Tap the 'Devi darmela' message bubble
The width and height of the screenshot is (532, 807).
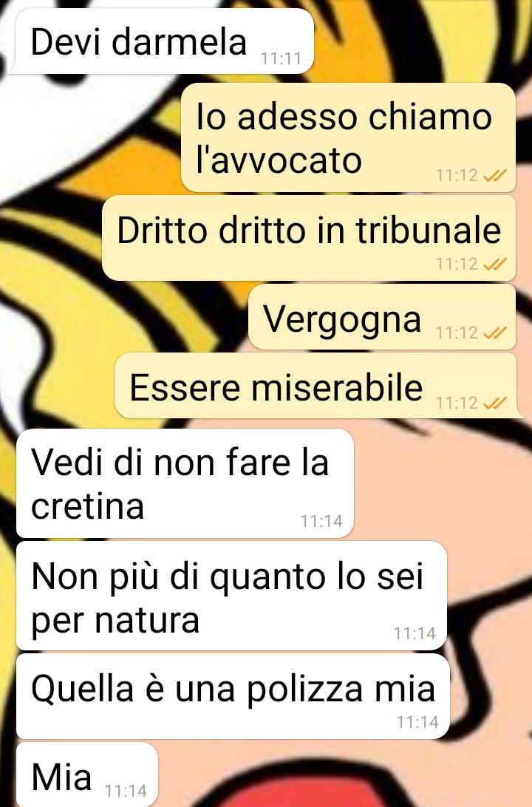[x=162, y=41]
